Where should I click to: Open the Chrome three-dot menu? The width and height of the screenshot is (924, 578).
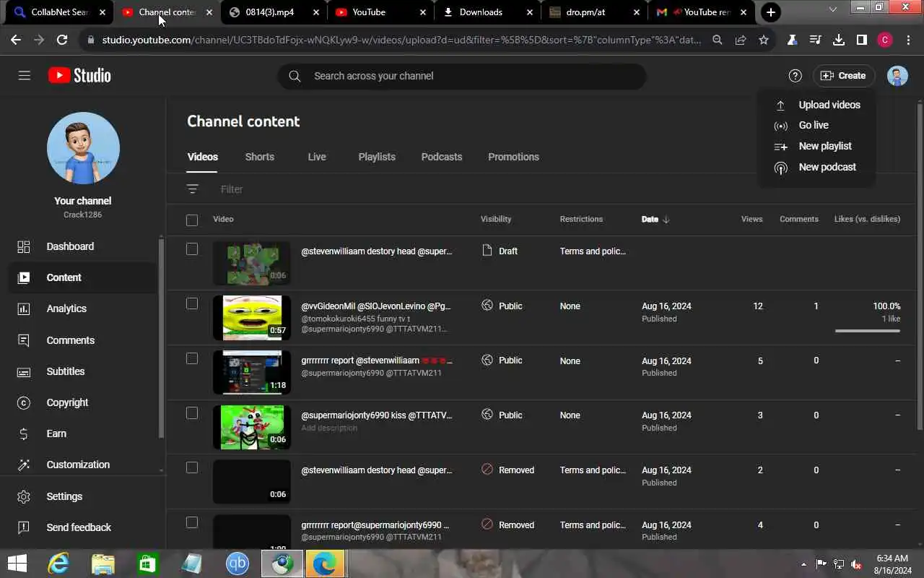(908, 40)
